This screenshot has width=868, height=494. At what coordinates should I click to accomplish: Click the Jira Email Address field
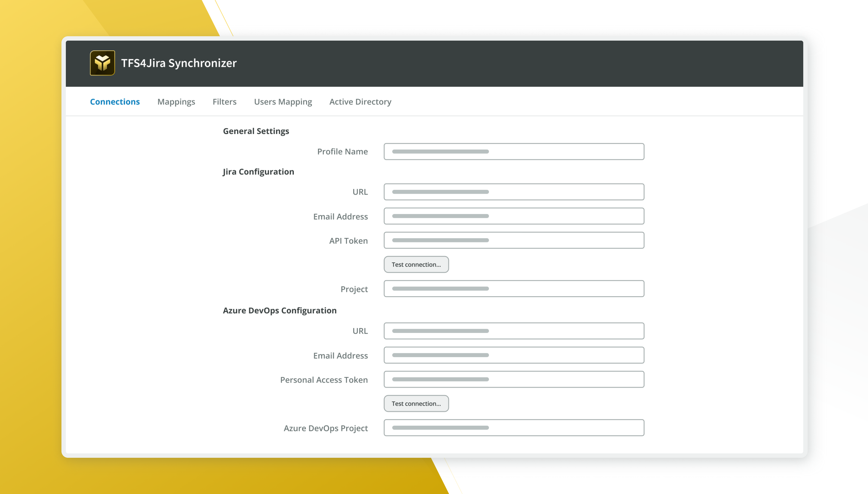(x=514, y=216)
